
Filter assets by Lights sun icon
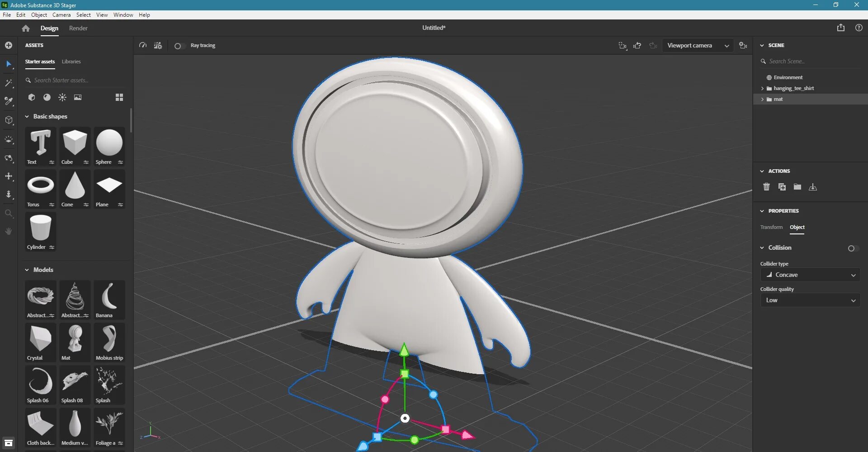(x=62, y=97)
